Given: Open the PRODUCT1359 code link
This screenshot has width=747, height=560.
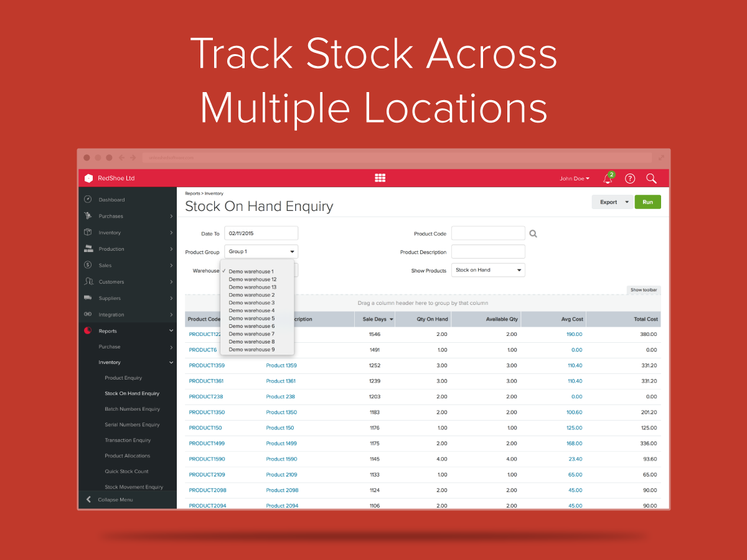Looking at the screenshot, I should point(207,365).
